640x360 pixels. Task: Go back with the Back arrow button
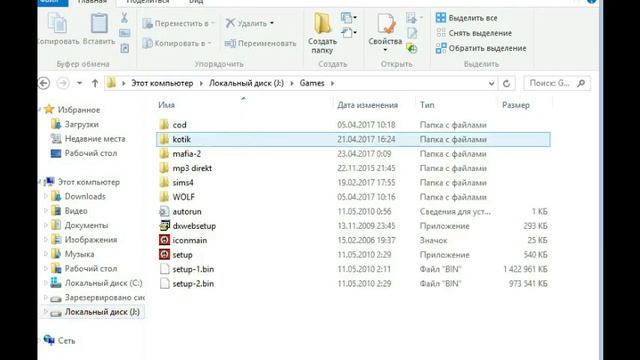44,83
